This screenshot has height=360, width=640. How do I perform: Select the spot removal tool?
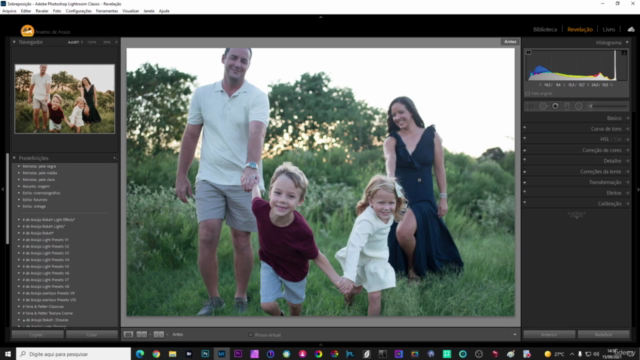543,106
